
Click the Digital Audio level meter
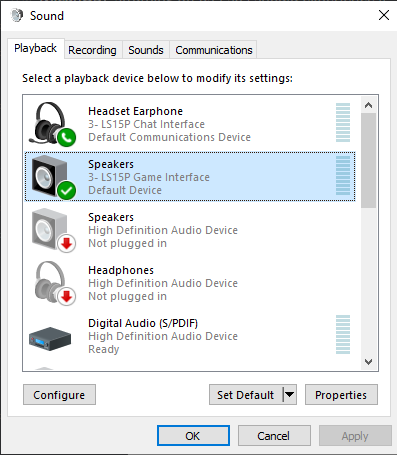[343, 334]
